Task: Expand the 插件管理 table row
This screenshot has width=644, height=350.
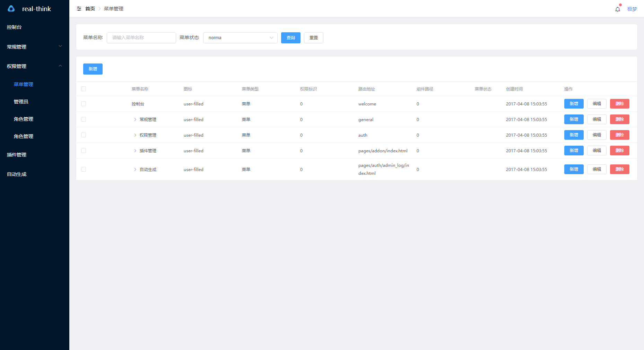Action: point(135,151)
